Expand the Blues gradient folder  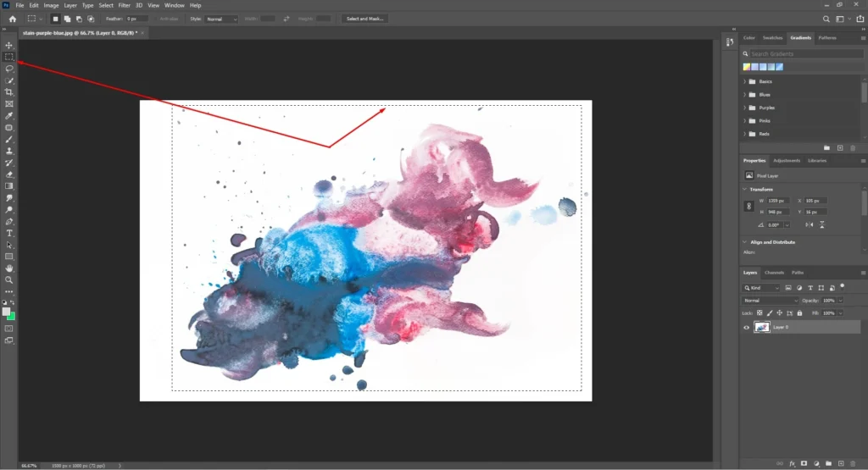tap(744, 95)
